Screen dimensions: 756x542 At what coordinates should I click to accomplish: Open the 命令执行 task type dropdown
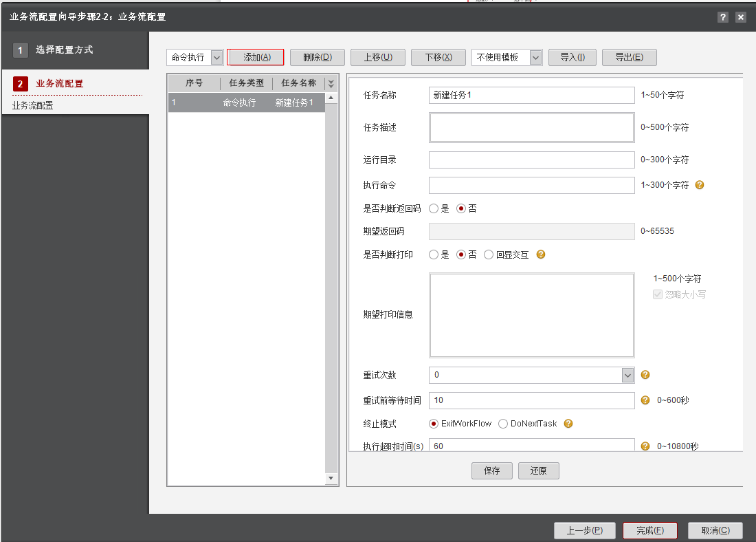click(x=217, y=58)
